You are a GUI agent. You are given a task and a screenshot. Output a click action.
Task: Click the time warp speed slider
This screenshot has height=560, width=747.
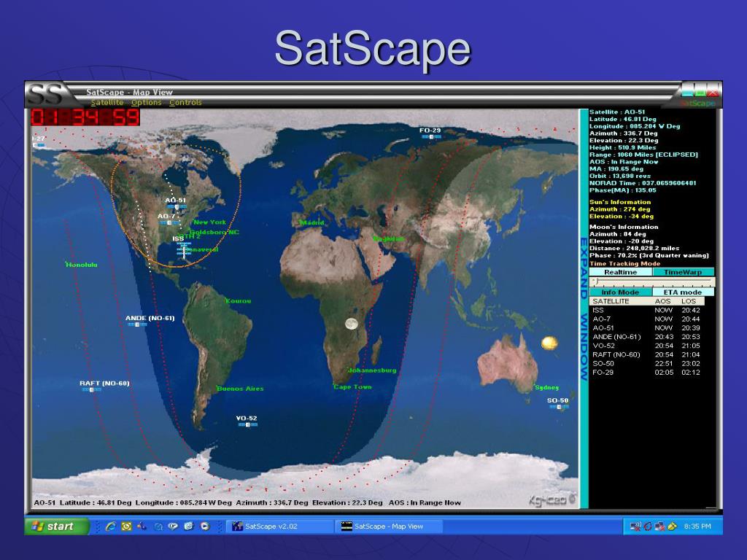coord(651,282)
